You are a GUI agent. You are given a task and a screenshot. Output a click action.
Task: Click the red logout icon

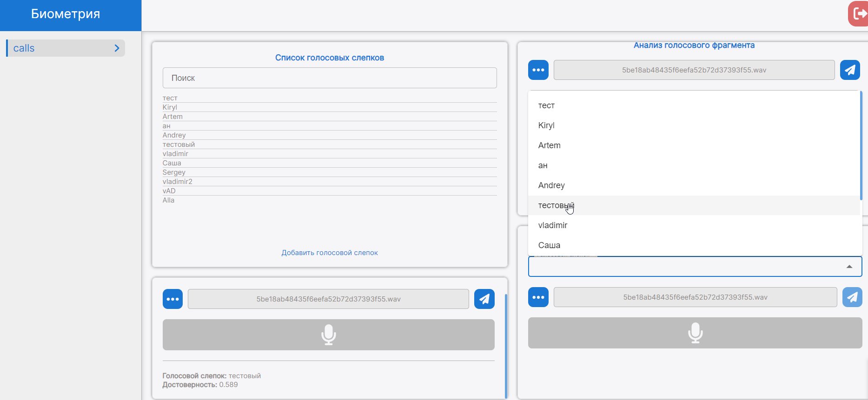pyautogui.click(x=858, y=13)
